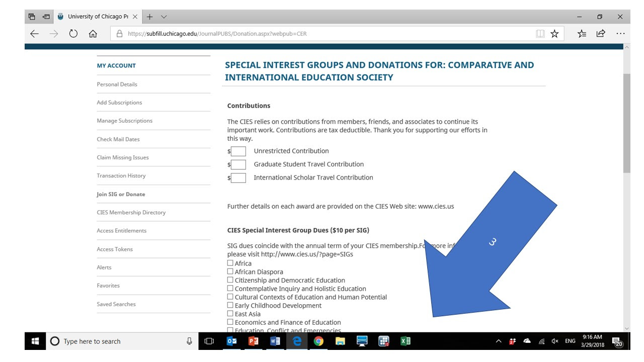Go back using the browser back arrow
Viewport: 644px width, 362px height.
point(34,34)
